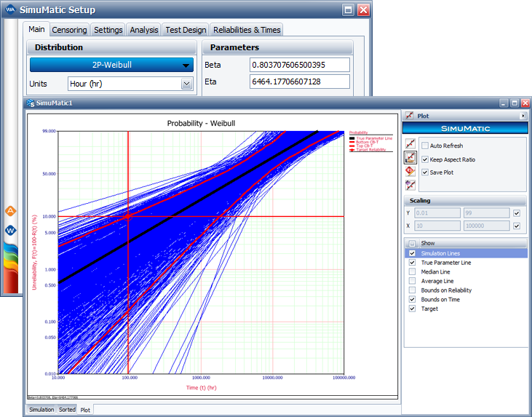Screen dimensions: 532x417
Task: Switch to the Censoring tab
Action: 70,30
